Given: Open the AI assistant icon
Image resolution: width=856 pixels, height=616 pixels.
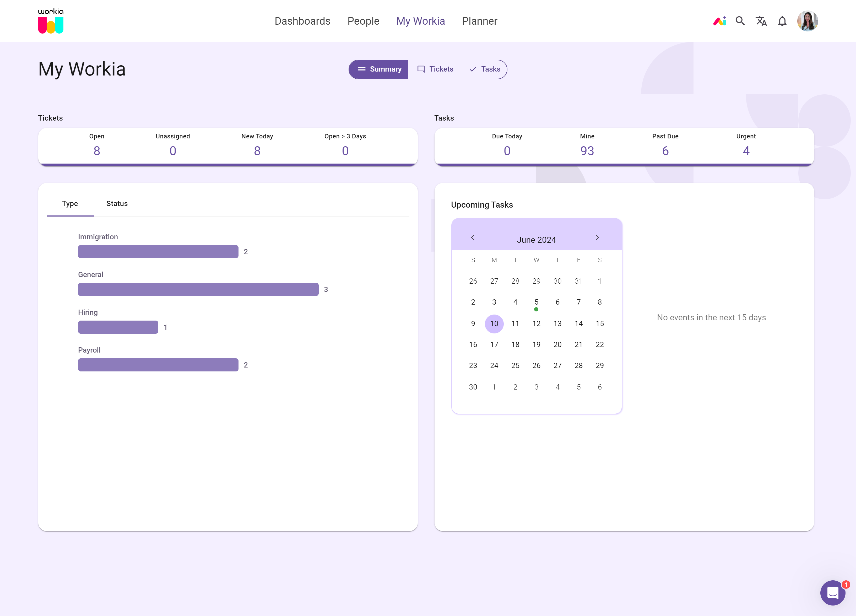Looking at the screenshot, I should (x=719, y=21).
